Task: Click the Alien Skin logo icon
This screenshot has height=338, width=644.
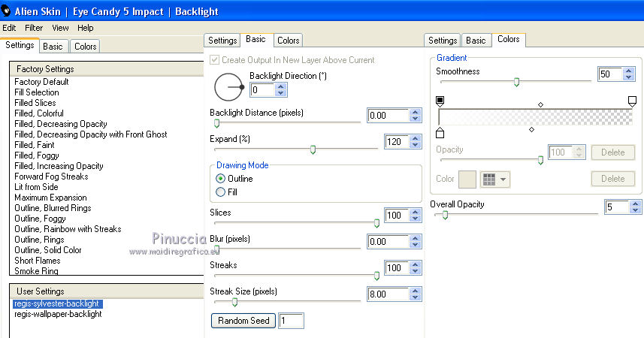Action: point(6,11)
